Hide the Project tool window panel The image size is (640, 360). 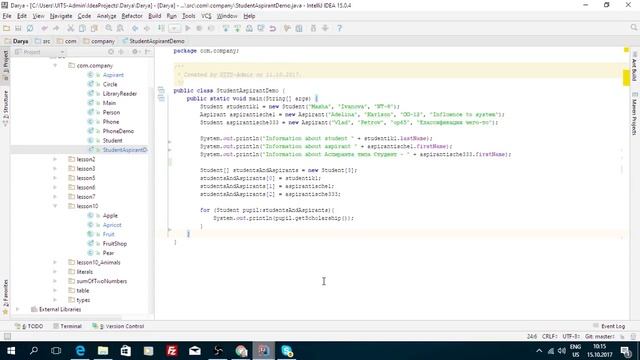[x=147, y=52]
